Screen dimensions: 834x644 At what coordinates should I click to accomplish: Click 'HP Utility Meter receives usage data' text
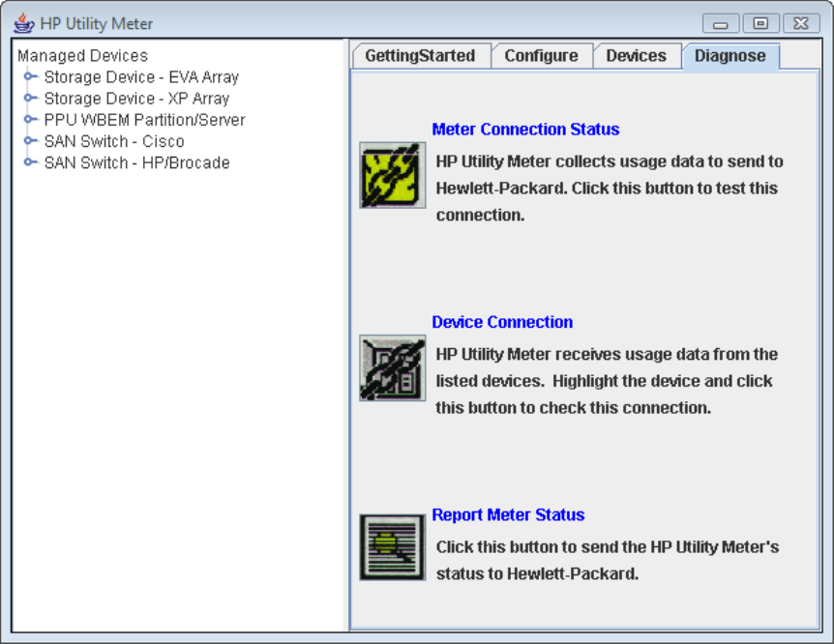pos(607,381)
